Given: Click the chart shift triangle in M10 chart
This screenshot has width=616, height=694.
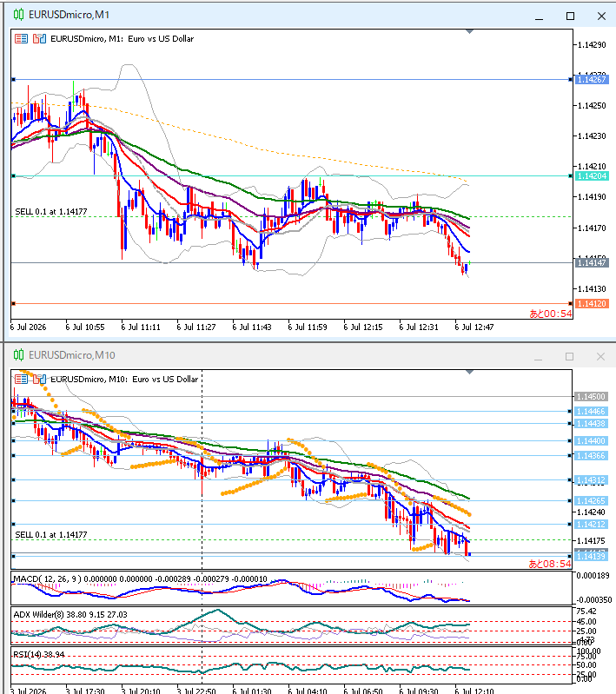Looking at the screenshot, I should [469, 372].
